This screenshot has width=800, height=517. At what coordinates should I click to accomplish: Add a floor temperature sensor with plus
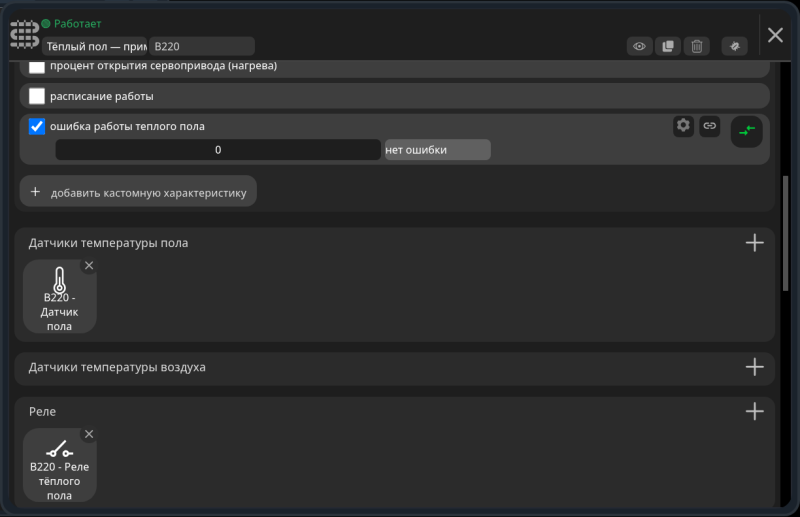tap(754, 243)
